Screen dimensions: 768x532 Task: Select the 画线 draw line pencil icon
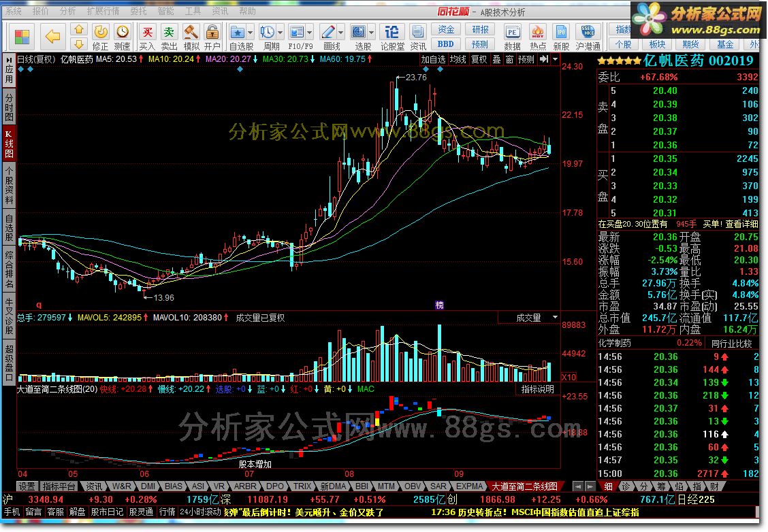click(327, 32)
